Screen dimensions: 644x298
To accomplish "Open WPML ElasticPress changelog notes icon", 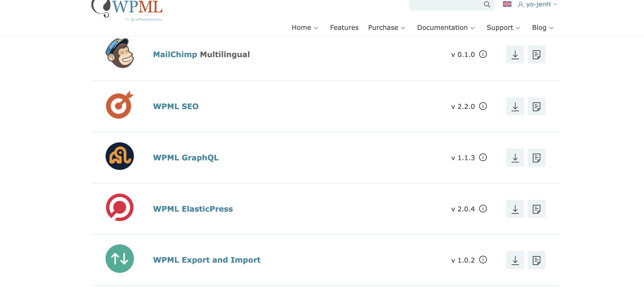I will [x=536, y=209].
